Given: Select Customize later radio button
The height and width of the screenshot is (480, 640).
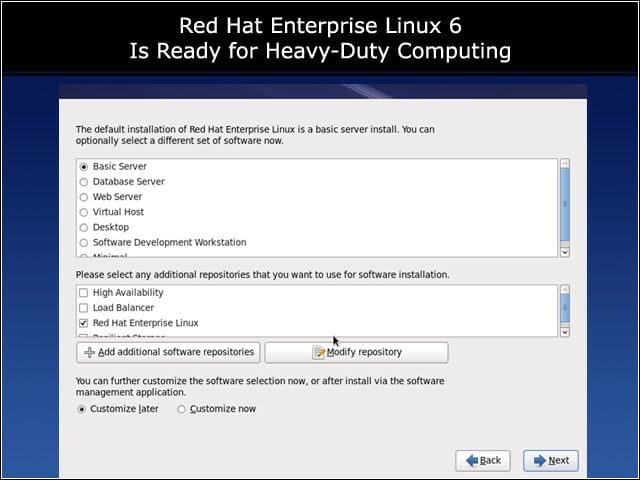Looking at the screenshot, I should (82, 409).
